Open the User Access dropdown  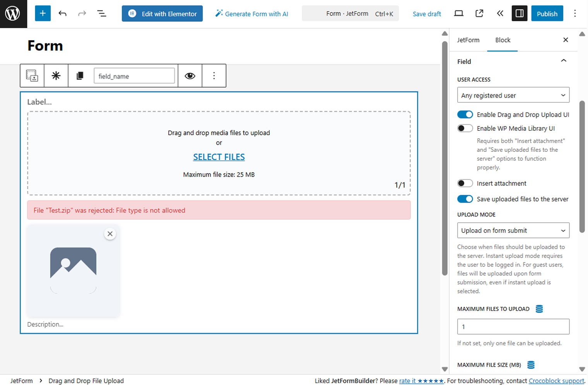tap(513, 95)
